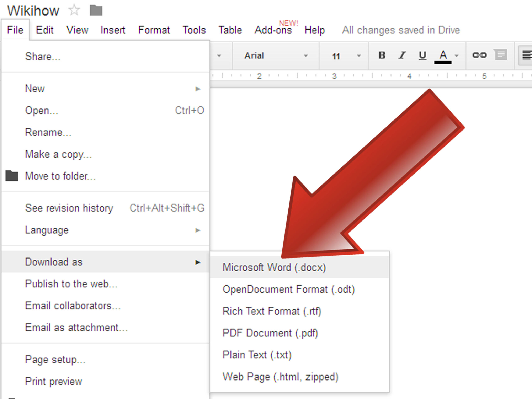This screenshot has width=532, height=399.
Task: Click the insert comment icon
Action: [x=500, y=55]
